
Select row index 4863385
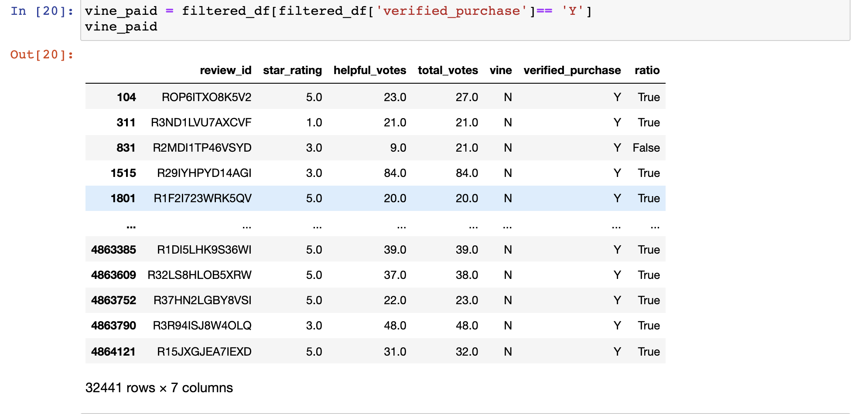click(113, 250)
